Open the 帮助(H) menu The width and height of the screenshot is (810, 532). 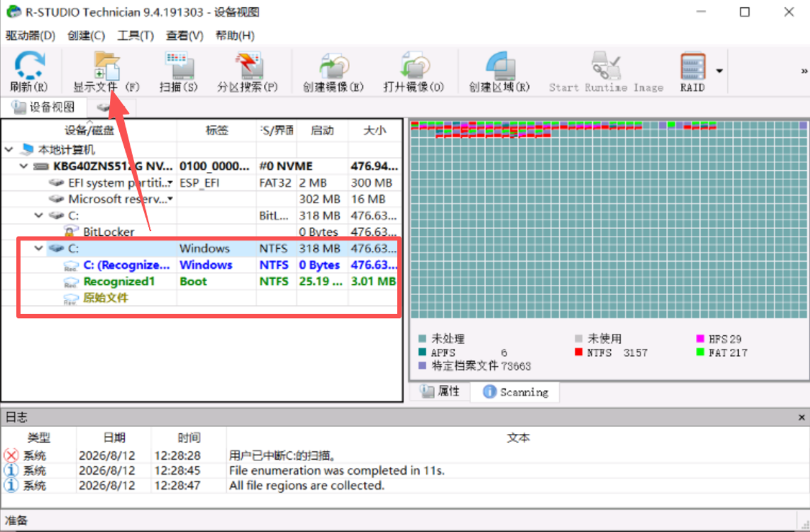point(235,36)
